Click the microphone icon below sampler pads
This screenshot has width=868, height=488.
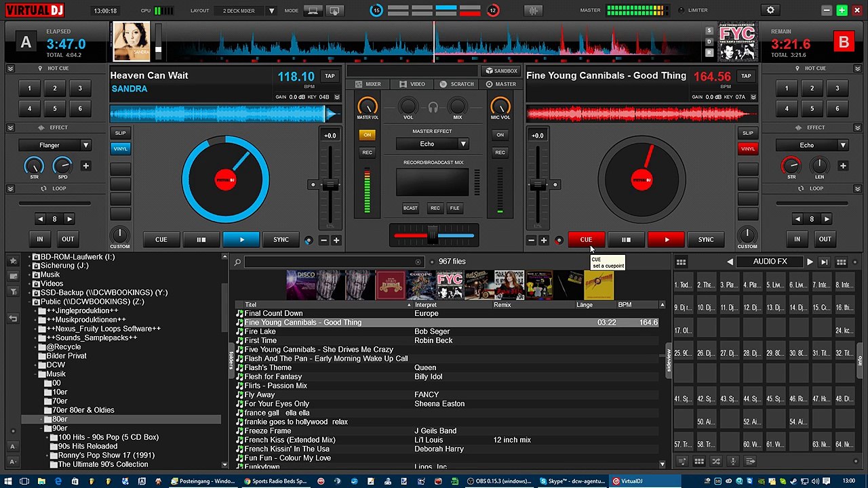[x=733, y=462]
